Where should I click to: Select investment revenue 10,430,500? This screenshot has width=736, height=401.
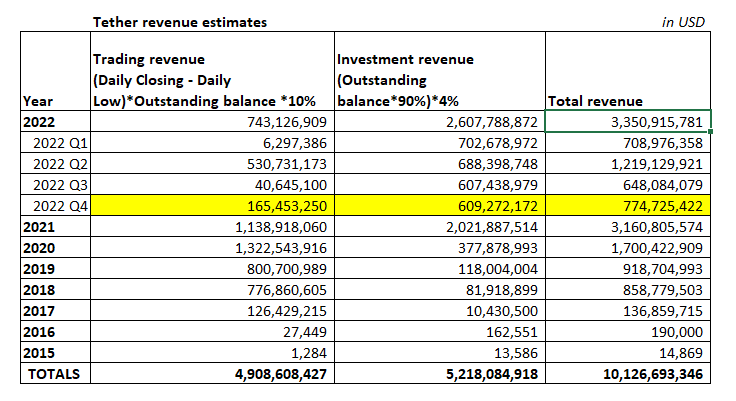coord(440,310)
